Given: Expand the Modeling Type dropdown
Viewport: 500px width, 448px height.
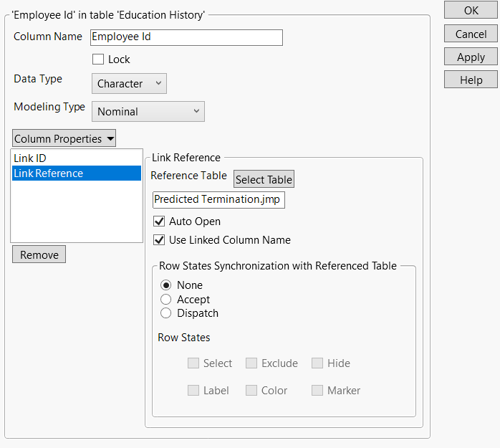Looking at the screenshot, I should pos(148,112).
